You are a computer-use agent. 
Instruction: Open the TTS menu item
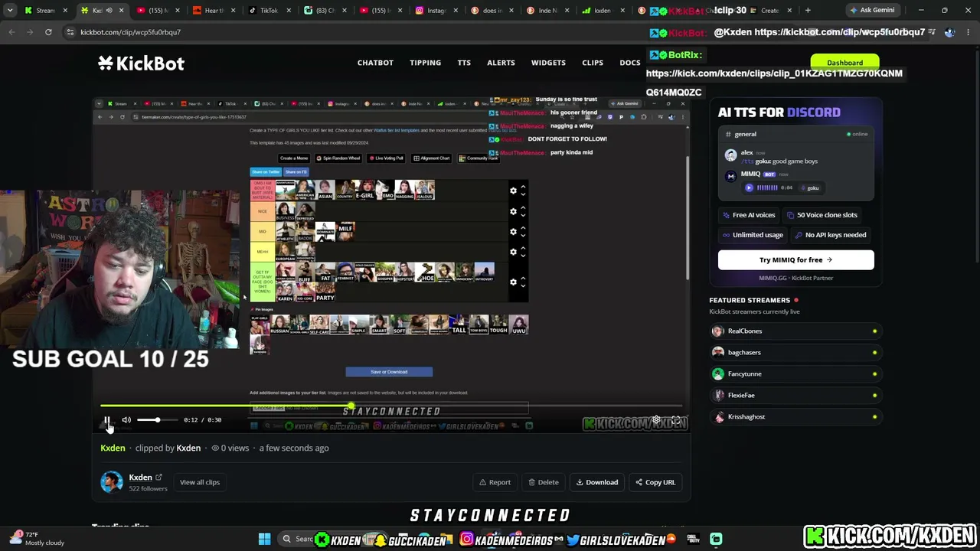[464, 63]
